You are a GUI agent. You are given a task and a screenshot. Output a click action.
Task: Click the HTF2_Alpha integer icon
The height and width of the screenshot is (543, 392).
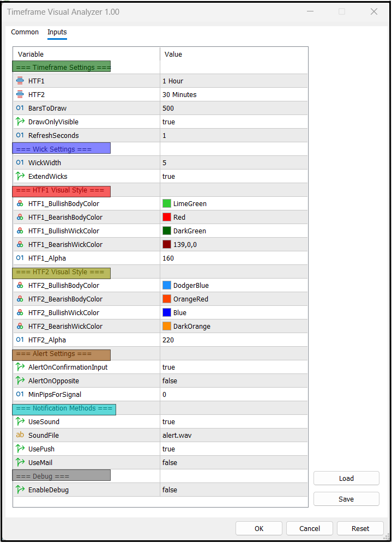(20, 340)
